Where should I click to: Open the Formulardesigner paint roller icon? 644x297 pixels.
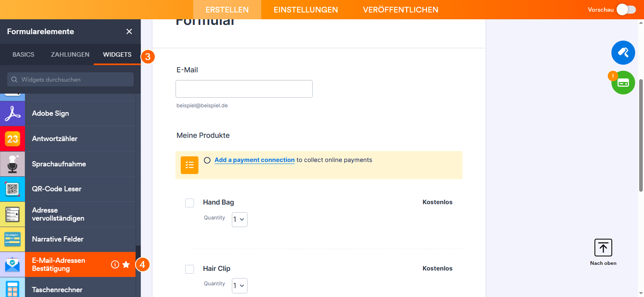(x=623, y=53)
